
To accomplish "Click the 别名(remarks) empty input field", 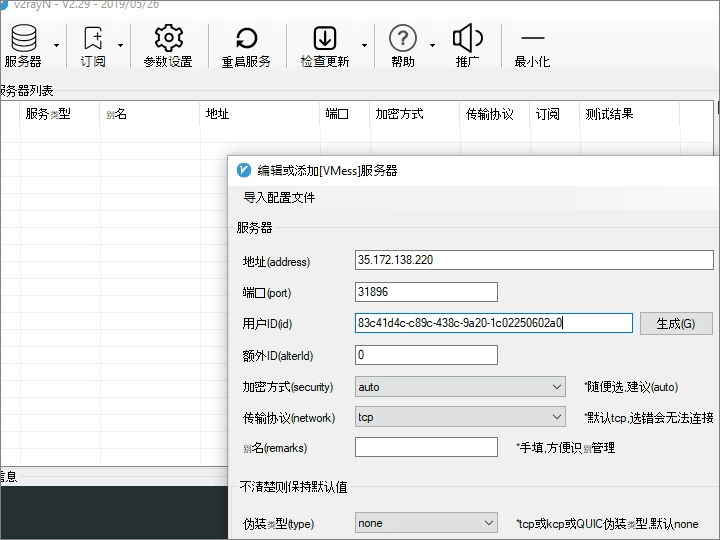I will [x=426, y=447].
